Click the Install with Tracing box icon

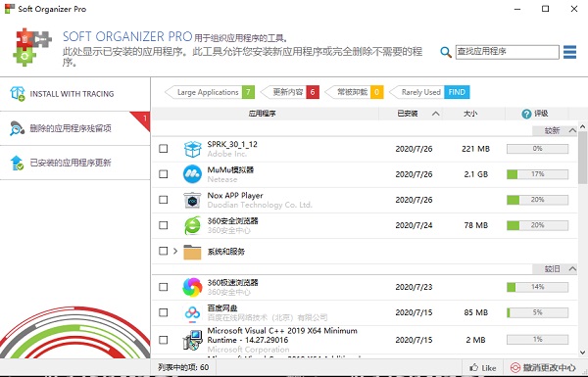[18, 94]
